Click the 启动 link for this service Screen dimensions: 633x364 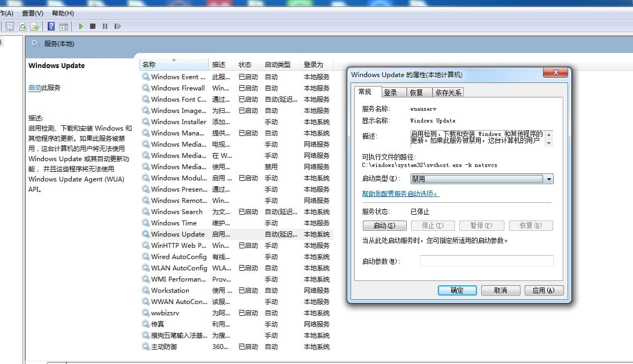[x=35, y=87]
